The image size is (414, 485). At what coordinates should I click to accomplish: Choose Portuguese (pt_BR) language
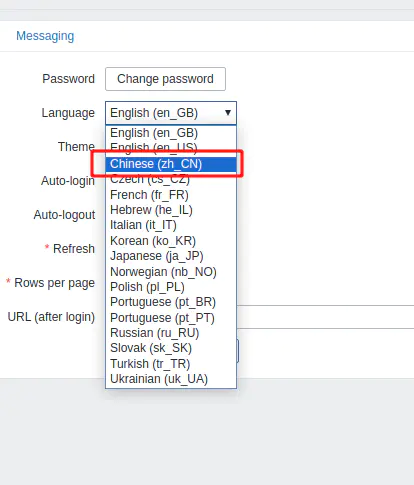(x=171, y=302)
